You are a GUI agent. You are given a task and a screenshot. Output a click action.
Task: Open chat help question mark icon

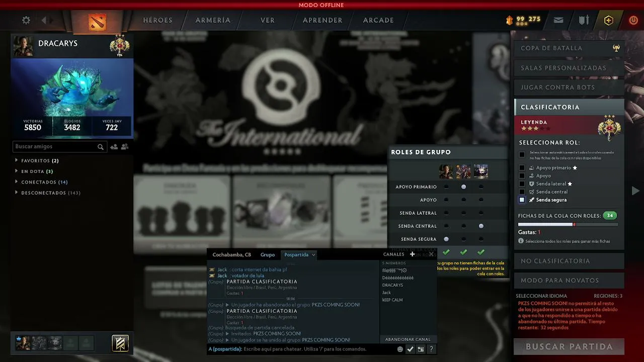(x=431, y=349)
